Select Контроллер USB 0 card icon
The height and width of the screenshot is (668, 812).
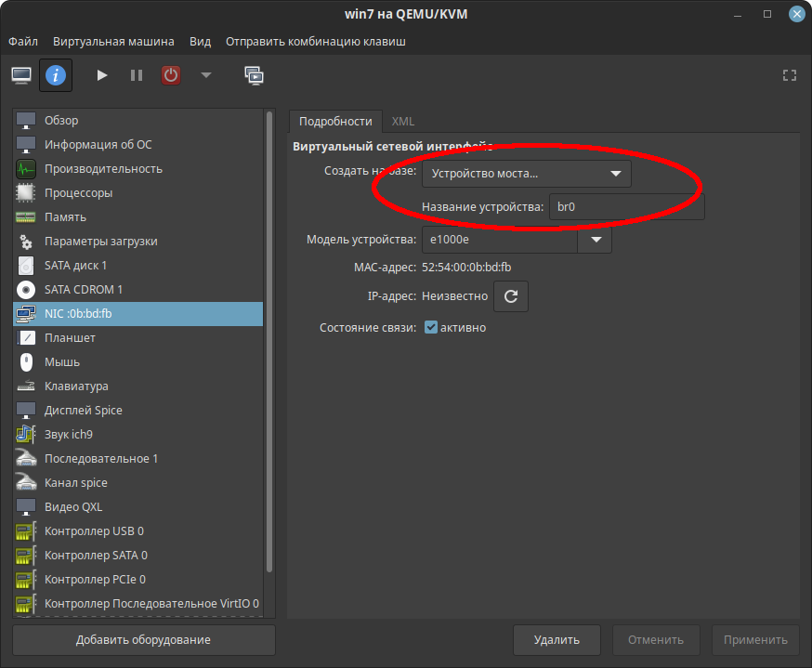26,531
